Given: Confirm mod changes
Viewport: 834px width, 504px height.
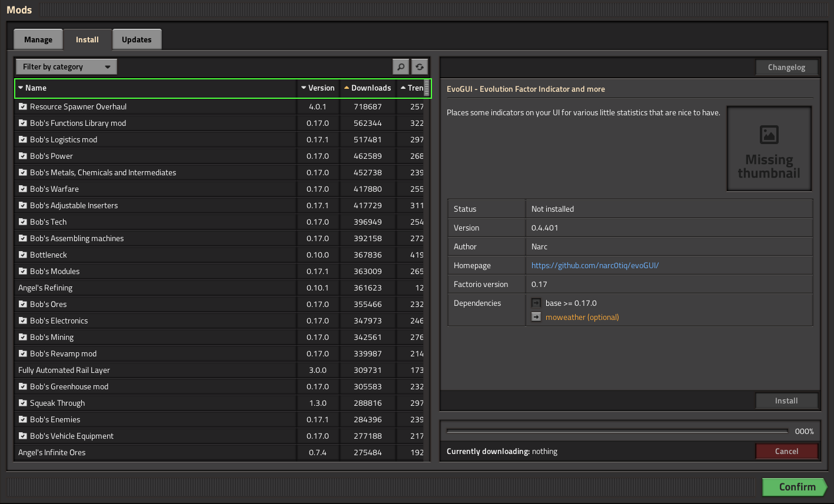Looking at the screenshot, I should [795, 487].
